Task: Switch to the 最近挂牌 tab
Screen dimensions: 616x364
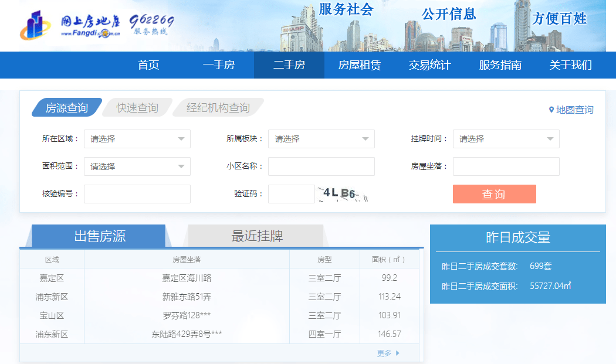Action: click(x=257, y=236)
